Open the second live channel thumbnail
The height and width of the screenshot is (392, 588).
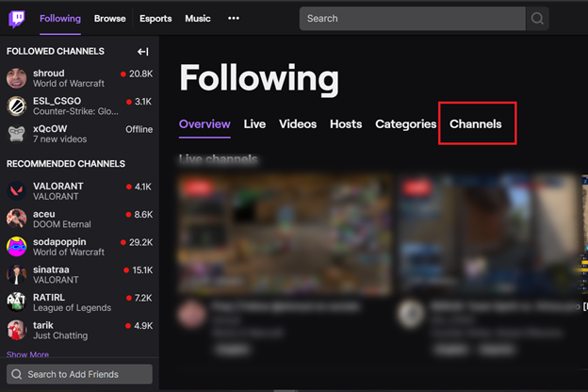pos(489,234)
